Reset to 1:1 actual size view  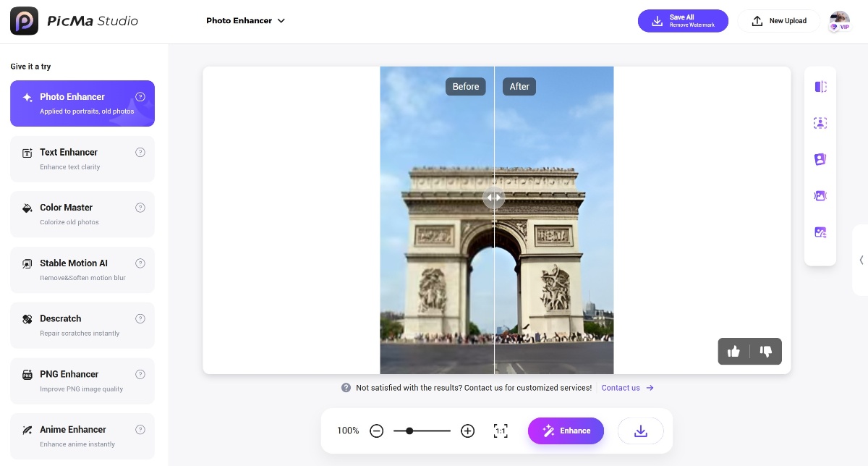(x=501, y=431)
